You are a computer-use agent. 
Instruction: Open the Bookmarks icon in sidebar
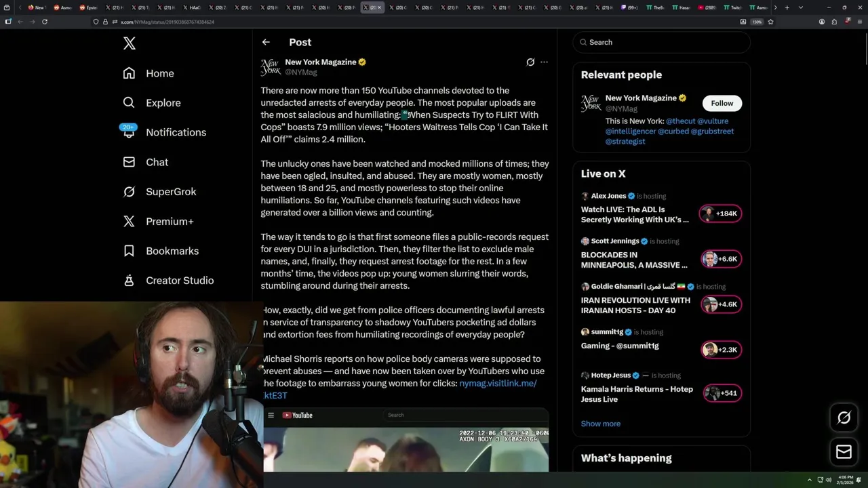tap(129, 251)
